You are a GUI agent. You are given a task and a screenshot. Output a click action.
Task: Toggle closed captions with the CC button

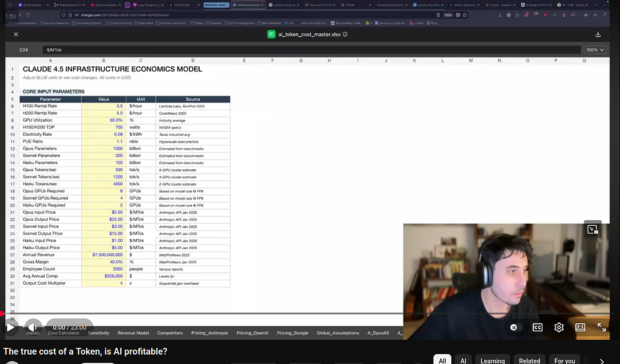pos(538,327)
